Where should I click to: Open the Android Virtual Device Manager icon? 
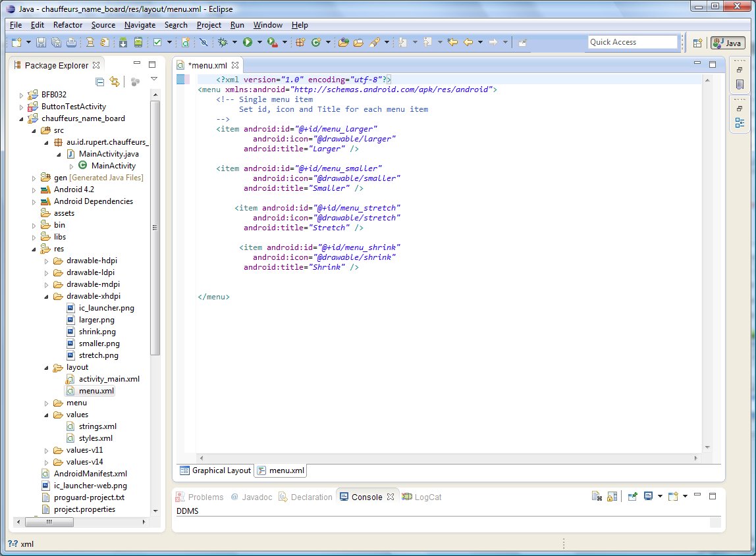click(138, 42)
